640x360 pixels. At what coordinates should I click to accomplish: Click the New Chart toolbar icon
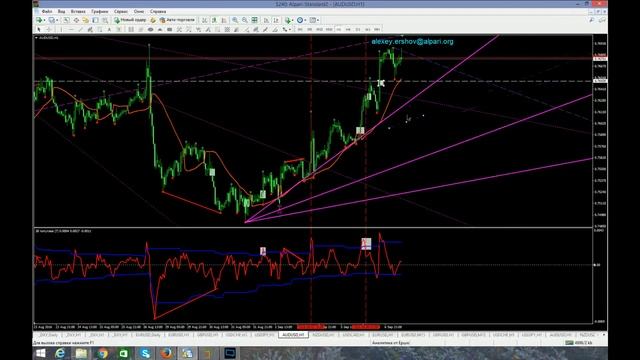click(38, 20)
